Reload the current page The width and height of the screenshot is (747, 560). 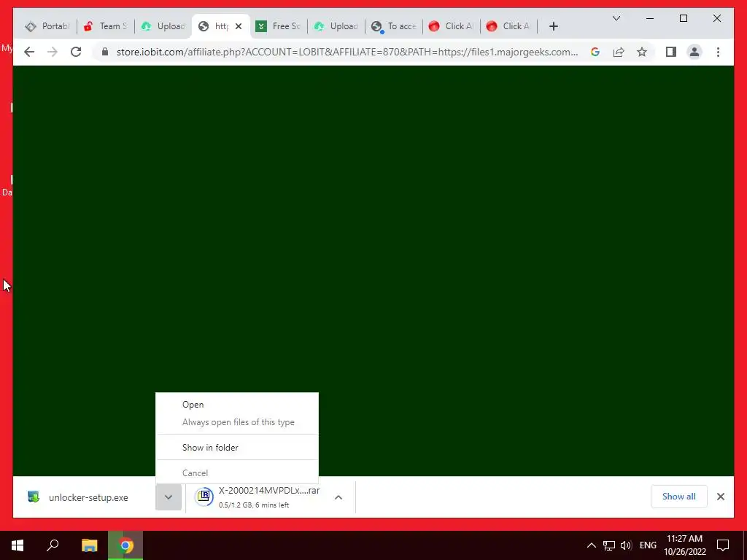tap(76, 52)
